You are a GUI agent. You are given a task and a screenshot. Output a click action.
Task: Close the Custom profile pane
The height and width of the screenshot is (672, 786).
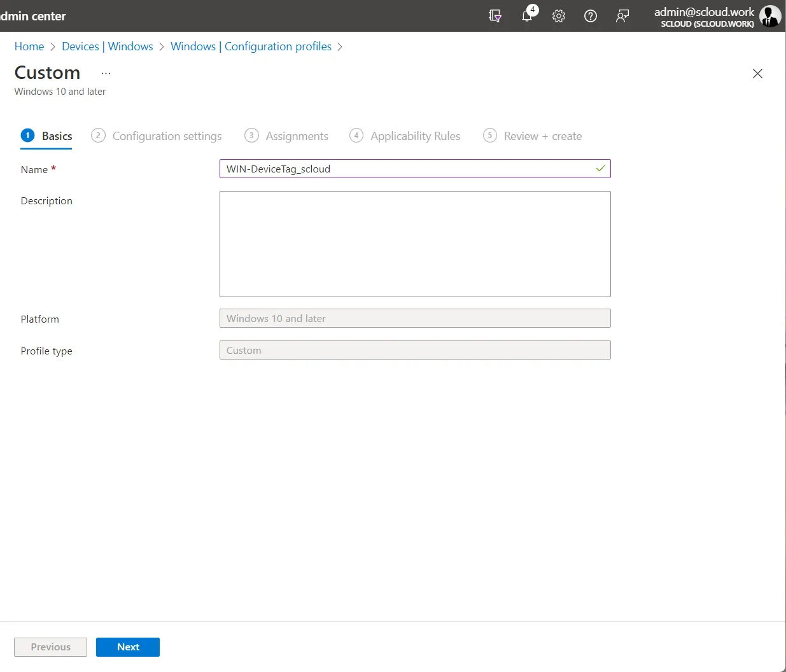coord(757,73)
